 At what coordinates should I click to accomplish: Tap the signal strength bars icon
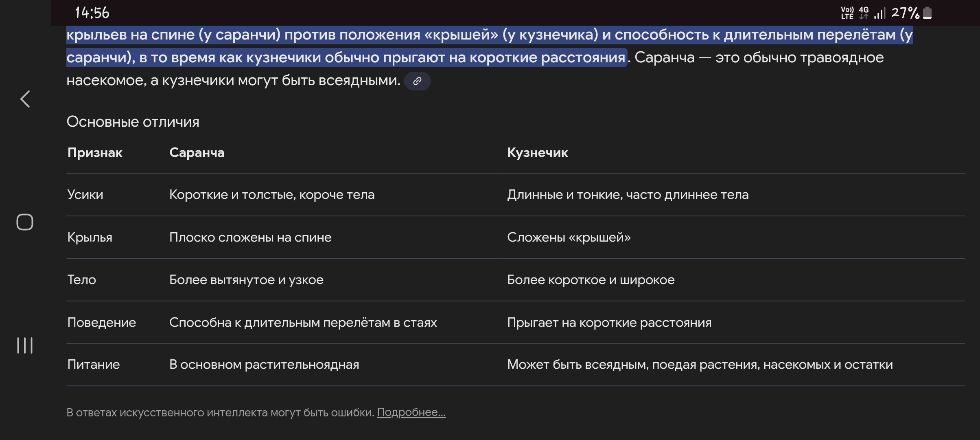879,13
